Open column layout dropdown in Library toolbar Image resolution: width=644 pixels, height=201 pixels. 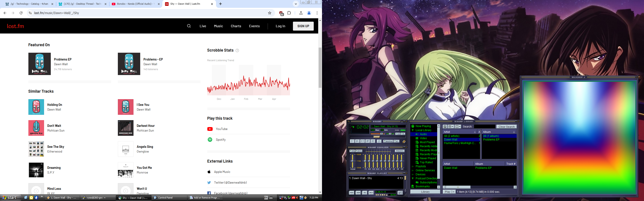click(x=458, y=127)
